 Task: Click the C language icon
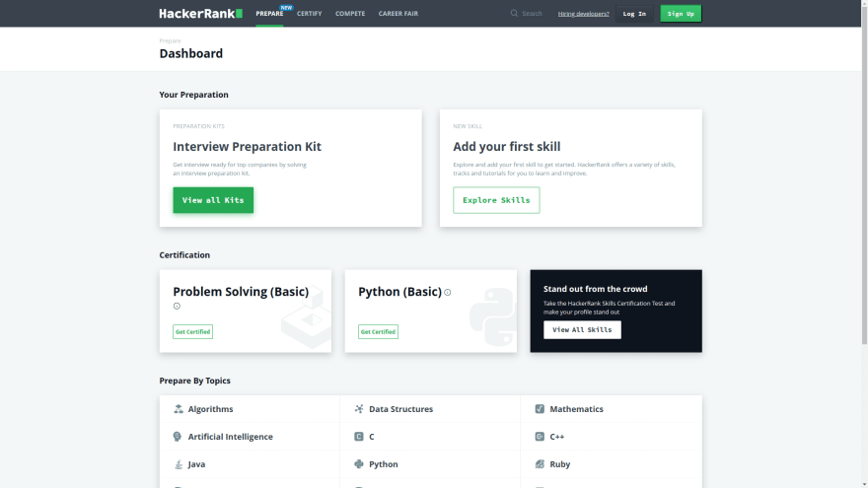(x=359, y=437)
